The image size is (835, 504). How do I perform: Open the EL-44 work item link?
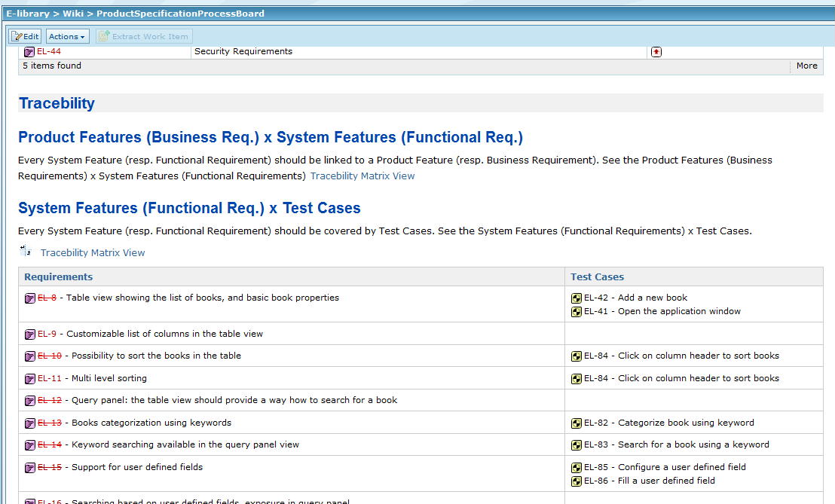click(49, 52)
